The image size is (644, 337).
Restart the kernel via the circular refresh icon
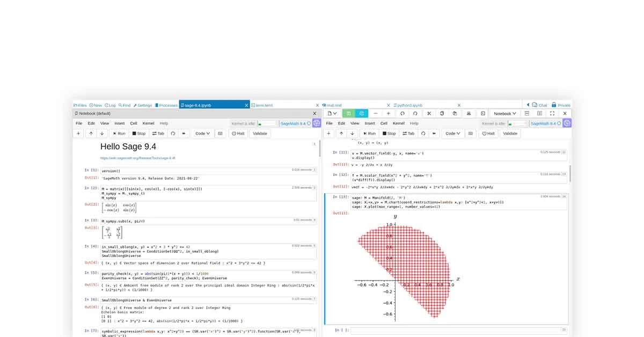[173, 133]
